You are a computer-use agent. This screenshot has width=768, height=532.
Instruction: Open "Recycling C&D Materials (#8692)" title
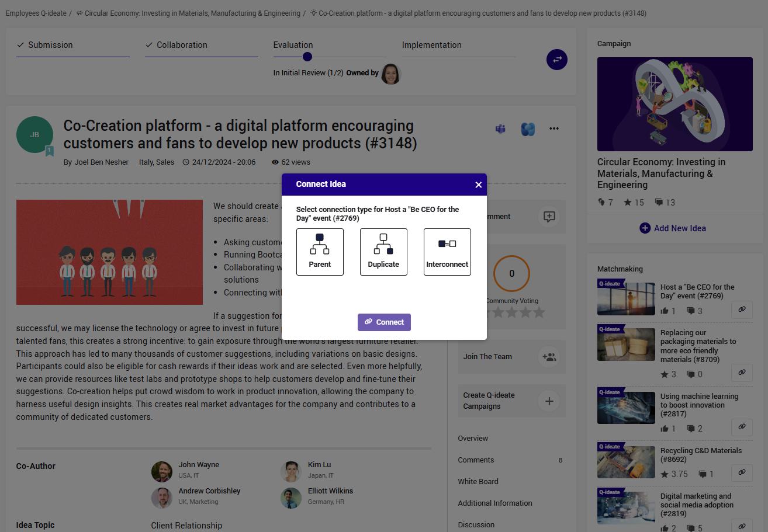point(701,455)
